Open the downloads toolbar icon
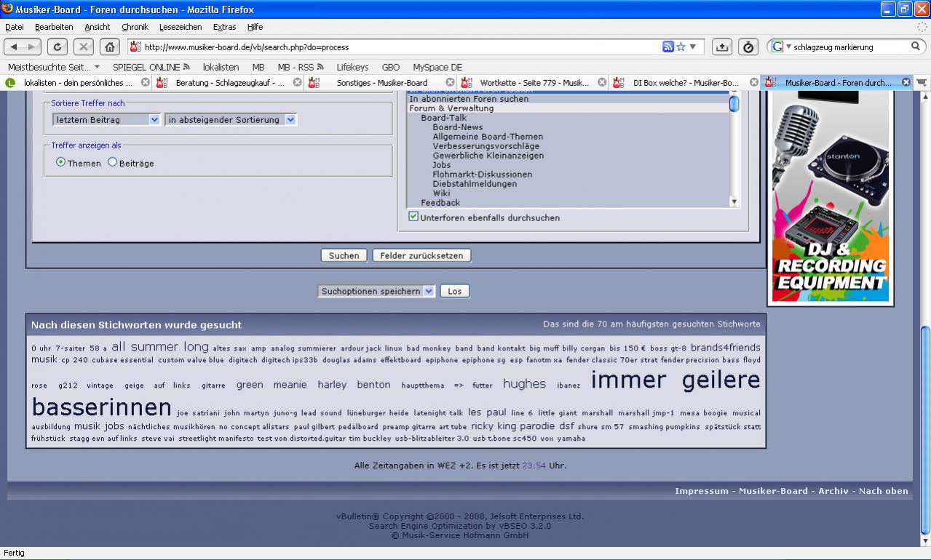The image size is (931, 560). 722,47
